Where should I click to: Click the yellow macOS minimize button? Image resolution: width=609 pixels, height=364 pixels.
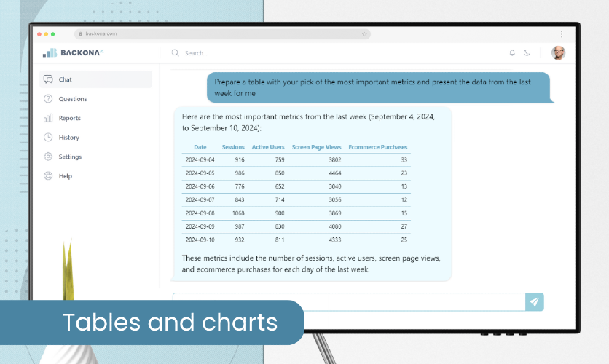coord(46,34)
